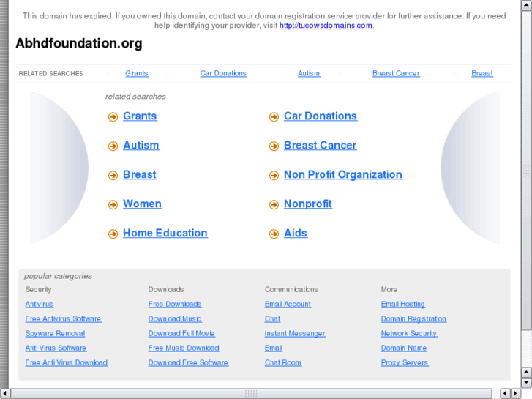Click the Proxy Servers link
532x399 pixels.
pyautogui.click(x=405, y=363)
